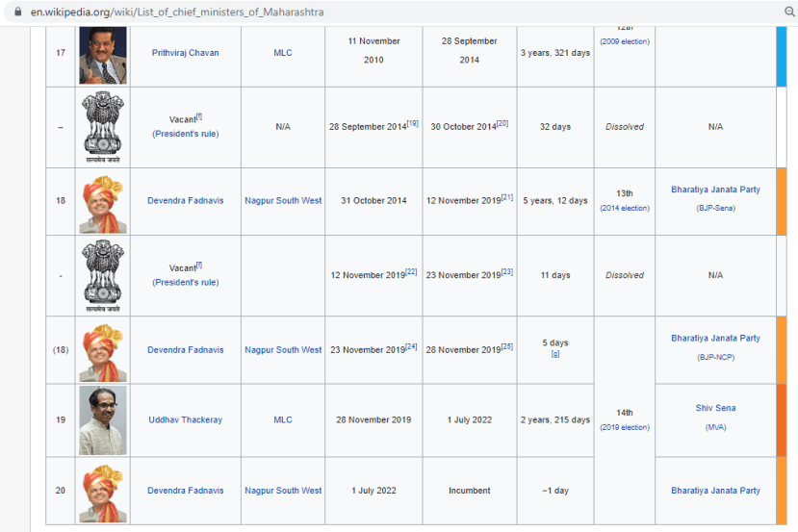
Task: Open Devendra Fadnavis photo in row 20
Action: click(x=103, y=491)
